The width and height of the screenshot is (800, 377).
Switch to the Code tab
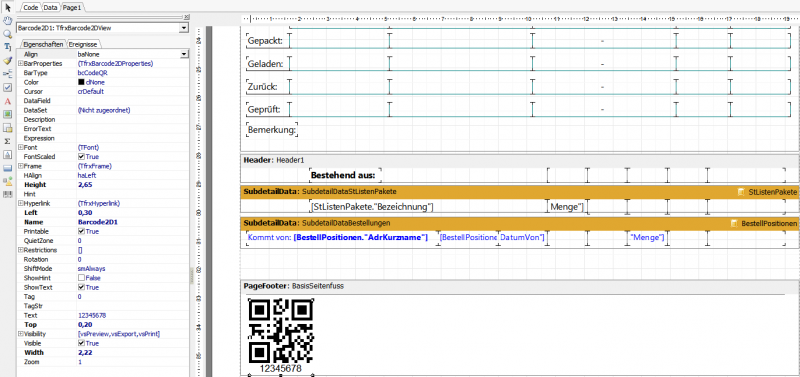point(31,8)
